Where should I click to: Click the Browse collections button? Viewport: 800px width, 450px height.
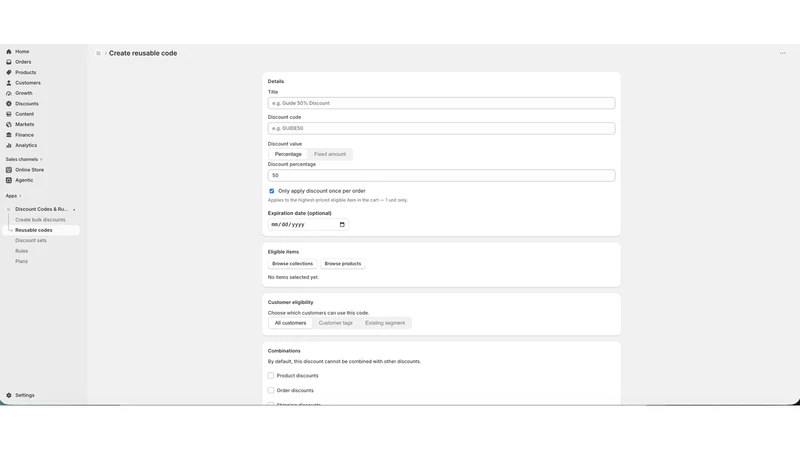point(292,264)
